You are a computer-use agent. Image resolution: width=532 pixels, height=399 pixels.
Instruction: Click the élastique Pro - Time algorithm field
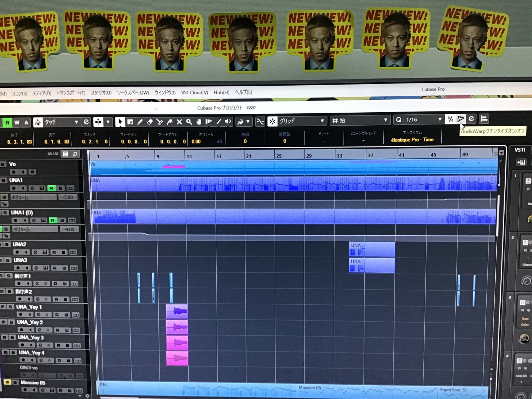pyautogui.click(x=412, y=140)
